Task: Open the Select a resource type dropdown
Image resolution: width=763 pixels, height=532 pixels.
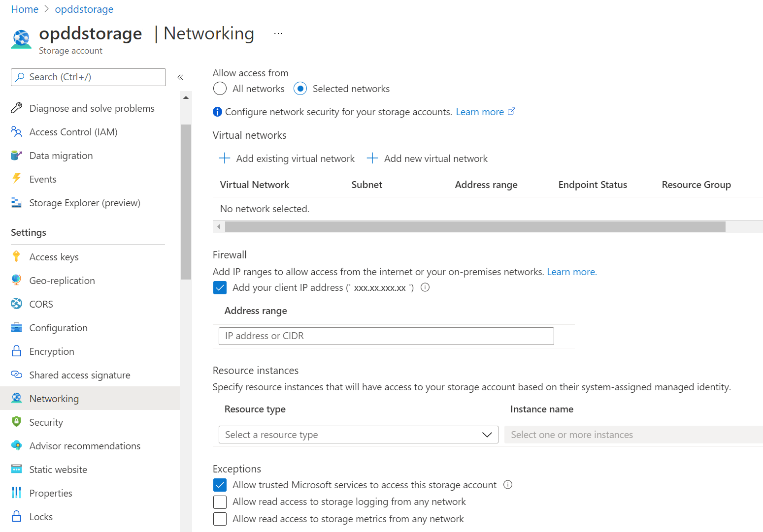Action: tap(358, 435)
